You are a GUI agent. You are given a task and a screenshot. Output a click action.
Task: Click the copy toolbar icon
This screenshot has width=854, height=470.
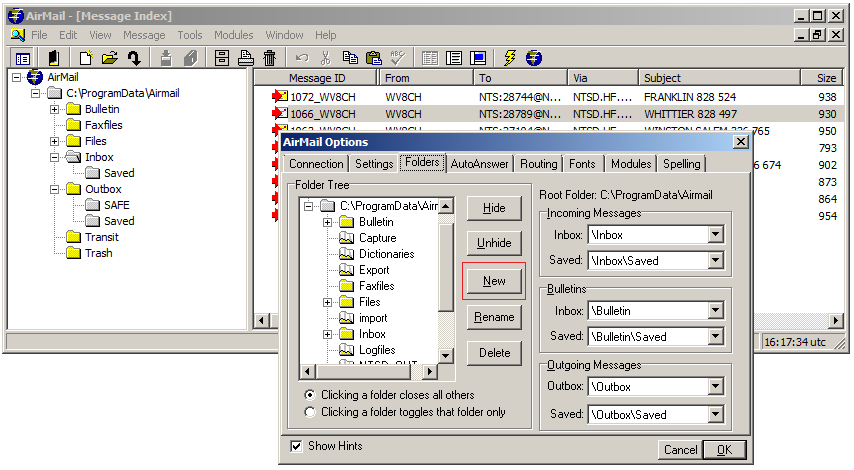click(x=350, y=58)
